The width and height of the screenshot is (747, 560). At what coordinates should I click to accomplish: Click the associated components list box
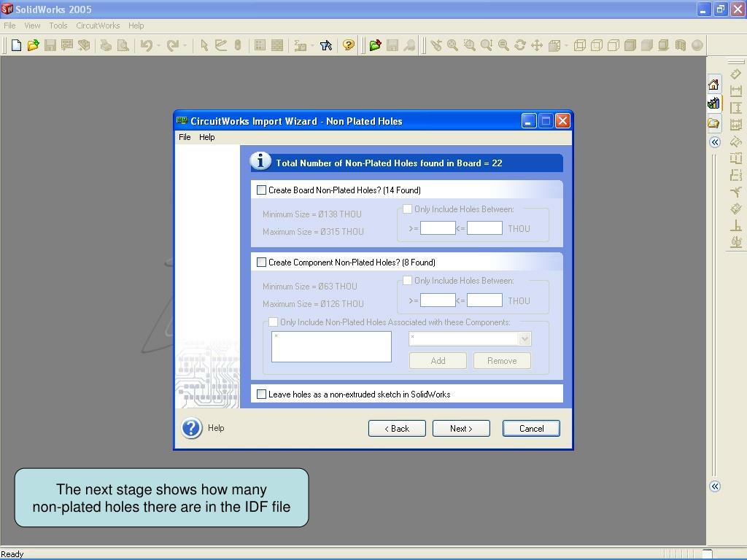(x=332, y=346)
